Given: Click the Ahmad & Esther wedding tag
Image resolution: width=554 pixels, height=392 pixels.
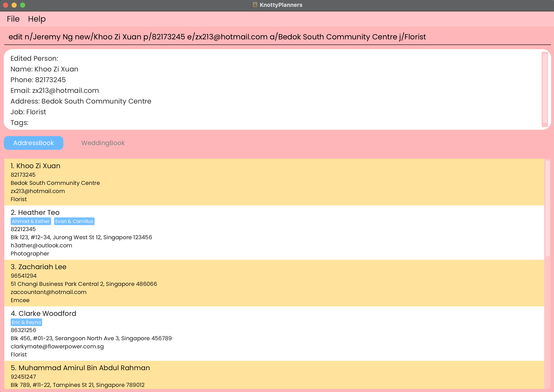Looking at the screenshot, I should [x=31, y=221].
